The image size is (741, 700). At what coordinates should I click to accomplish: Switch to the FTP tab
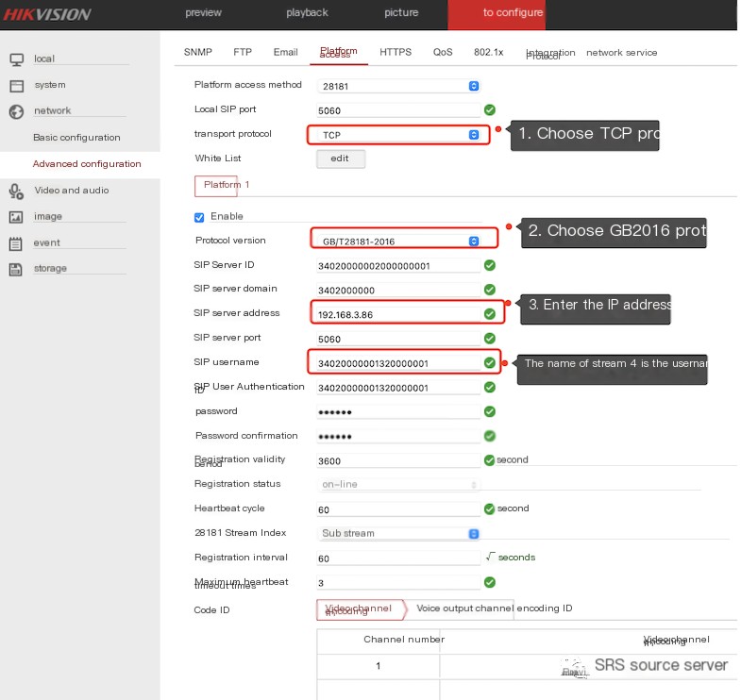pyautogui.click(x=243, y=52)
